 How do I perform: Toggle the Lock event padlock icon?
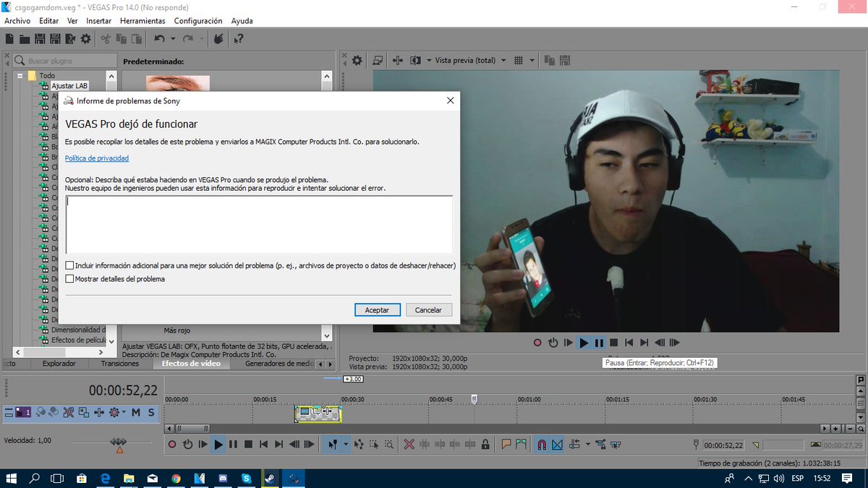coord(485,445)
